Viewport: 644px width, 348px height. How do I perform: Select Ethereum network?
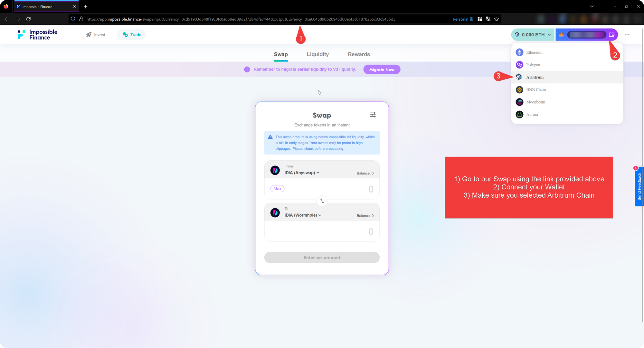(567, 52)
